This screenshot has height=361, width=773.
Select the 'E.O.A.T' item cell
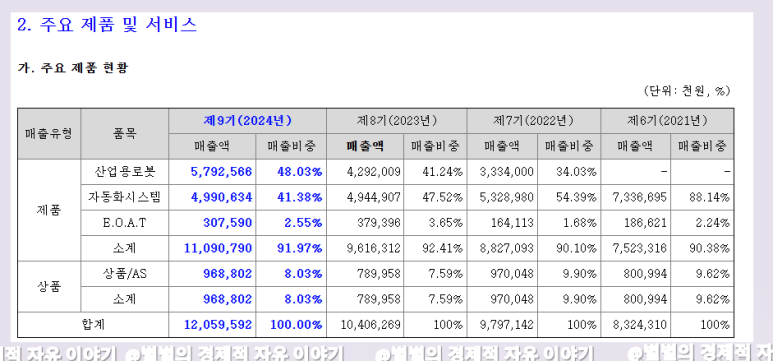(125, 223)
